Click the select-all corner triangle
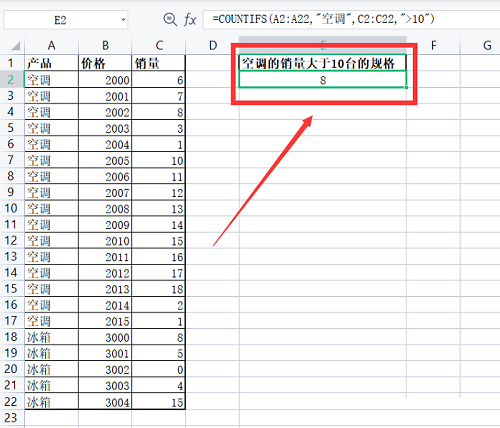Screen dimensions: 500x428 click(15, 45)
